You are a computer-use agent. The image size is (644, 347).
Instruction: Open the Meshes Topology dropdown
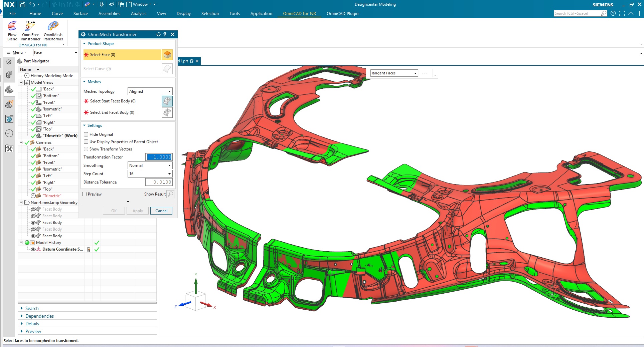[150, 91]
